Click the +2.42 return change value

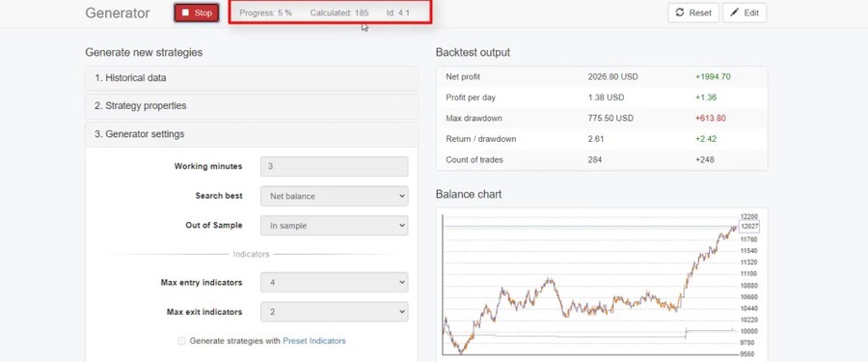pos(706,139)
